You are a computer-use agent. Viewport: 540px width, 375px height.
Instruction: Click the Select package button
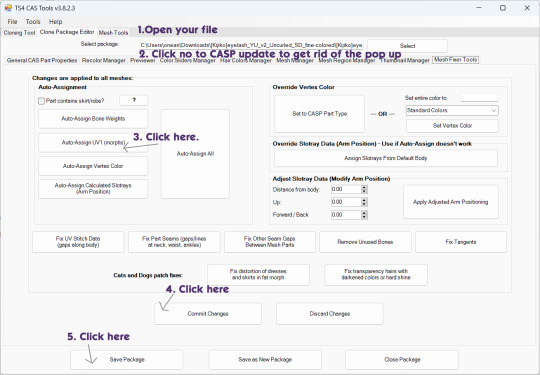tap(407, 46)
